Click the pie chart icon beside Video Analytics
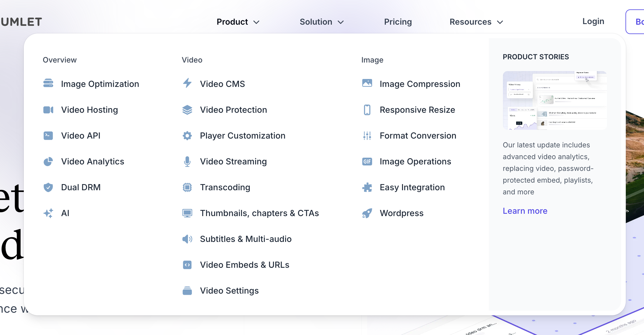Image resolution: width=644 pixels, height=335 pixels. pyautogui.click(x=48, y=161)
